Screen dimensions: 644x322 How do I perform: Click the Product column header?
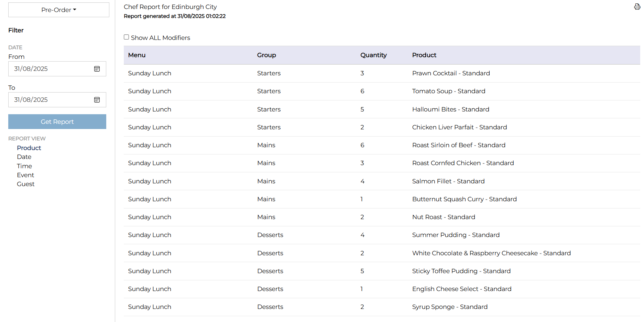[424, 55]
